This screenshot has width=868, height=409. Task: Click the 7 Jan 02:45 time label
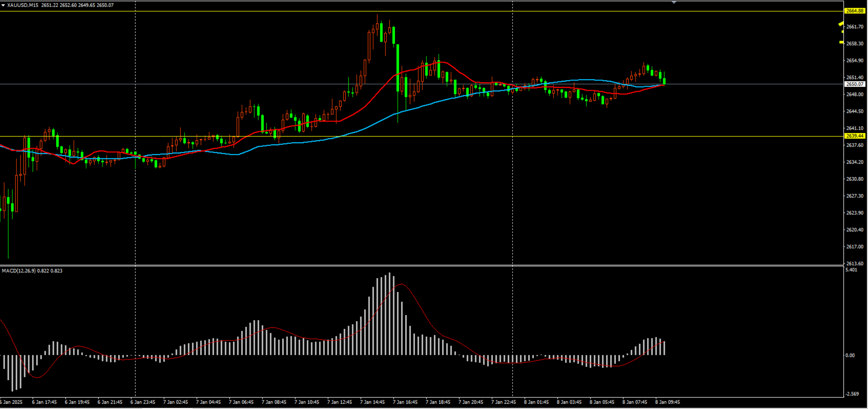(x=175, y=402)
